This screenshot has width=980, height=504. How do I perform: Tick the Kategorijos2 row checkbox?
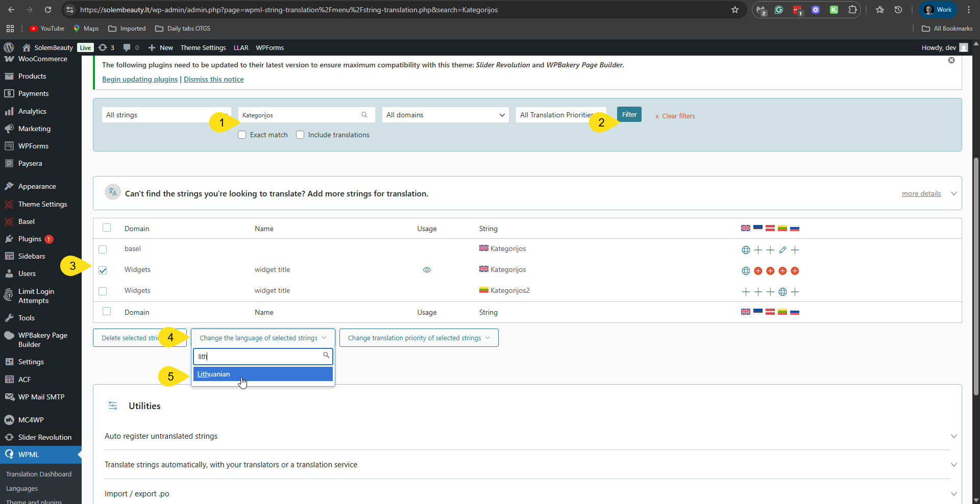(103, 291)
